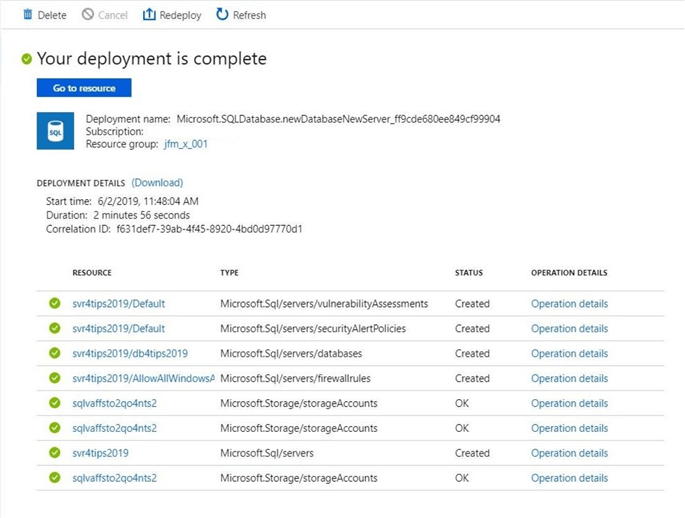Click the Type column header
685x518 pixels.
[230, 273]
